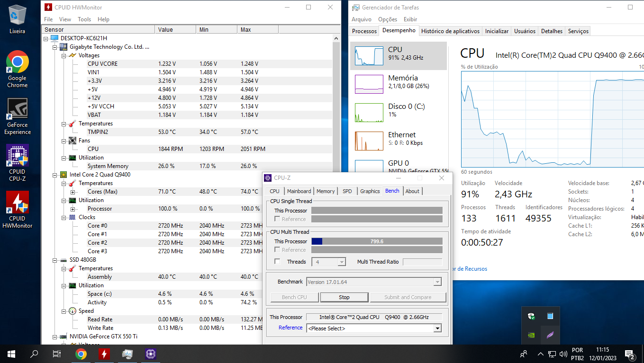The image size is (644, 363).
Task: Switch to Task Manager in the taskbar
Action: coord(127,354)
